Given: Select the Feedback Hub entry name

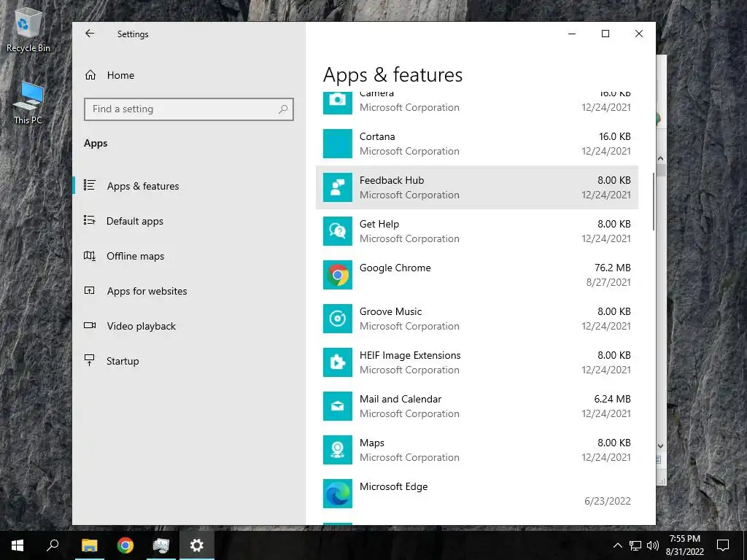Looking at the screenshot, I should click(392, 181).
